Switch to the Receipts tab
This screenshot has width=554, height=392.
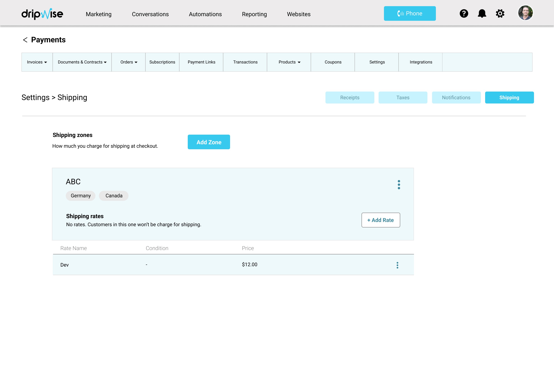tap(350, 98)
